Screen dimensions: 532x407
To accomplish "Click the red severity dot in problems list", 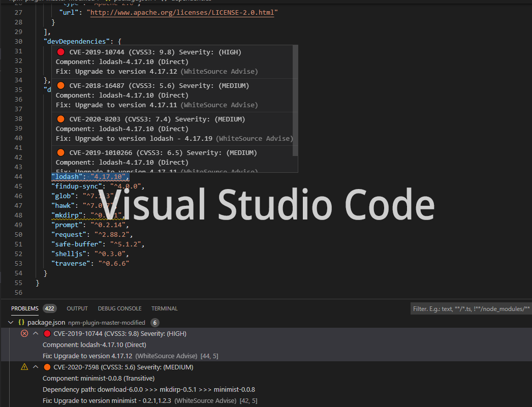I will tap(47, 334).
